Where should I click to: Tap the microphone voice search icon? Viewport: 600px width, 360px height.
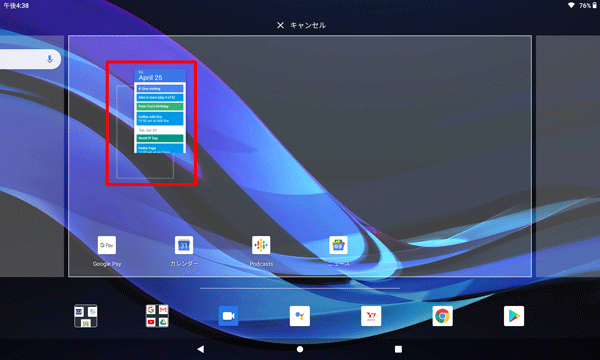pyautogui.click(x=49, y=59)
